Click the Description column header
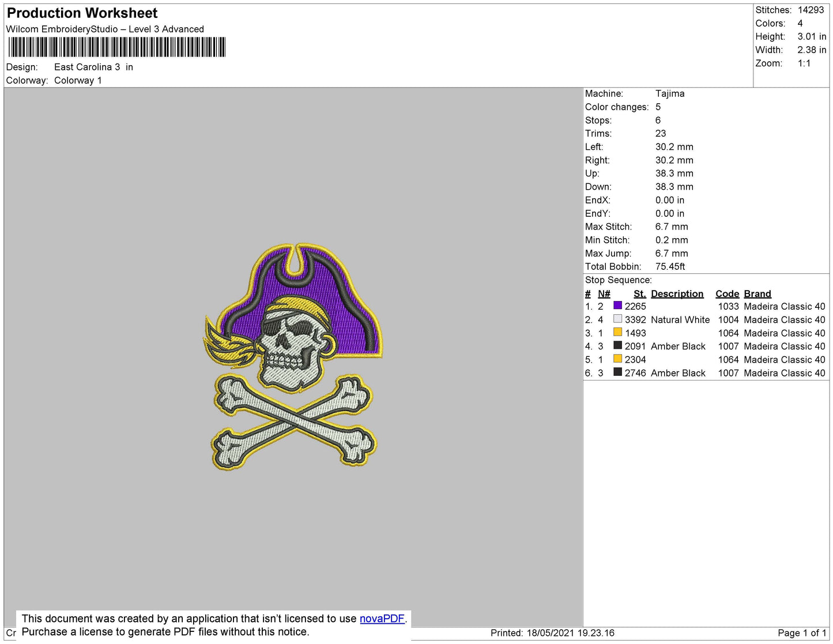 click(x=677, y=293)
